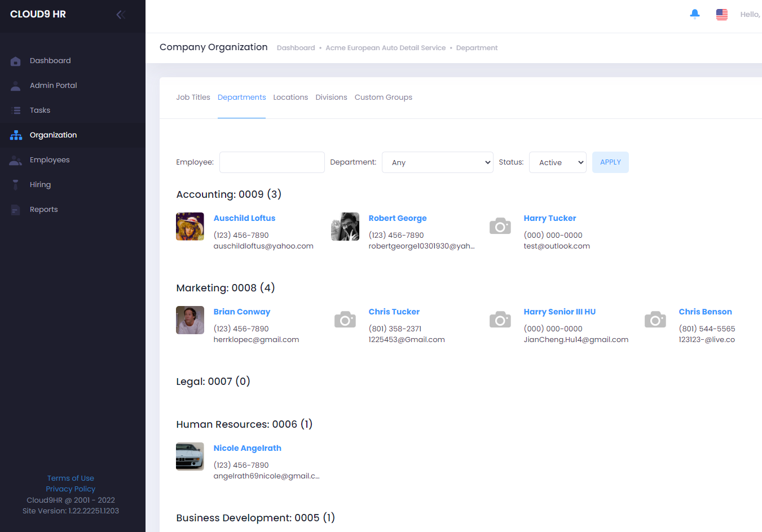The height and width of the screenshot is (532, 762).
Task: Open Nicole Angelrath's profile link
Action: (x=247, y=447)
